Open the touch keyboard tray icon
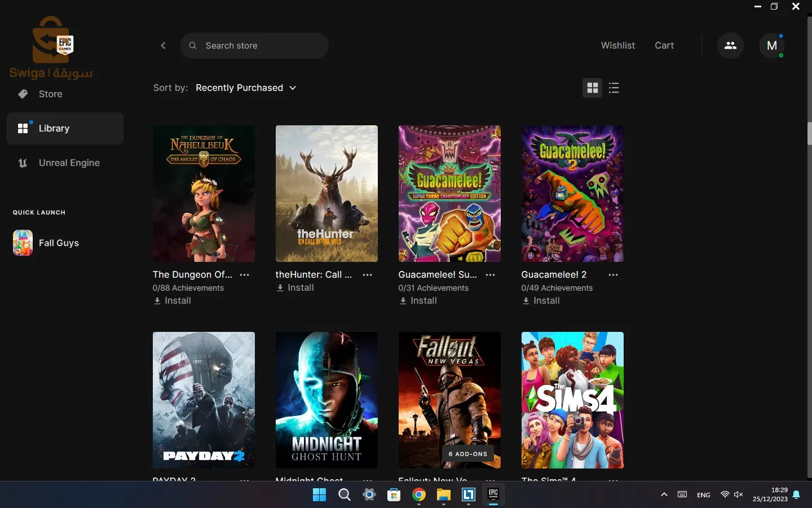Image resolution: width=812 pixels, height=508 pixels. [x=682, y=495]
